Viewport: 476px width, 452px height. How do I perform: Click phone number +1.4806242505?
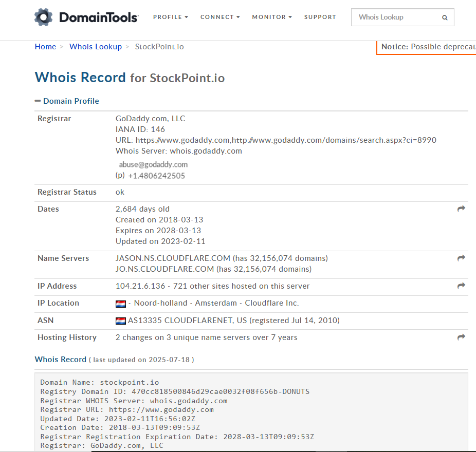(x=156, y=176)
